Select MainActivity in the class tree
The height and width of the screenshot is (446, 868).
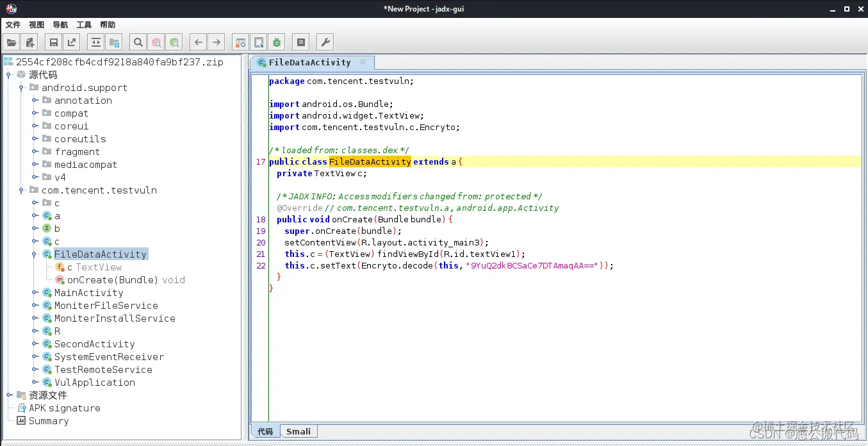click(x=88, y=293)
